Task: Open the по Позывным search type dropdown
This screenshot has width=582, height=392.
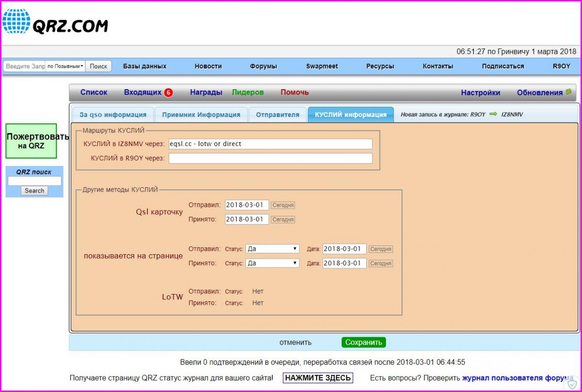Action: click(x=65, y=66)
